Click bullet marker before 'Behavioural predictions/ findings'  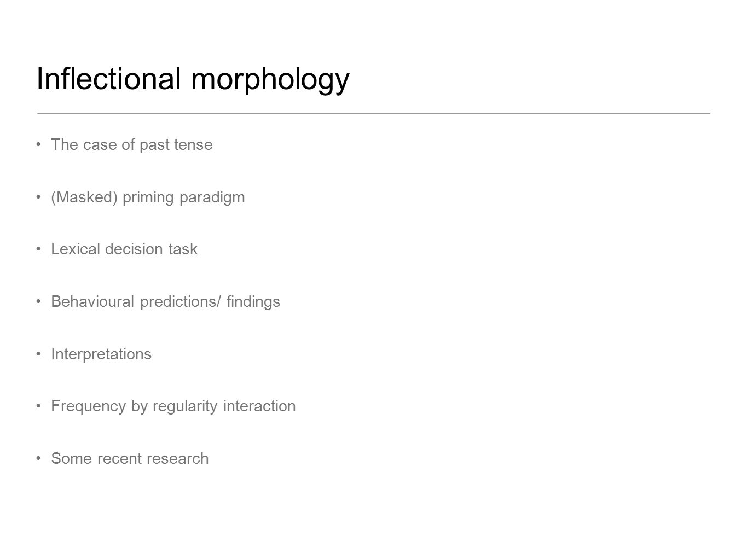pos(38,302)
